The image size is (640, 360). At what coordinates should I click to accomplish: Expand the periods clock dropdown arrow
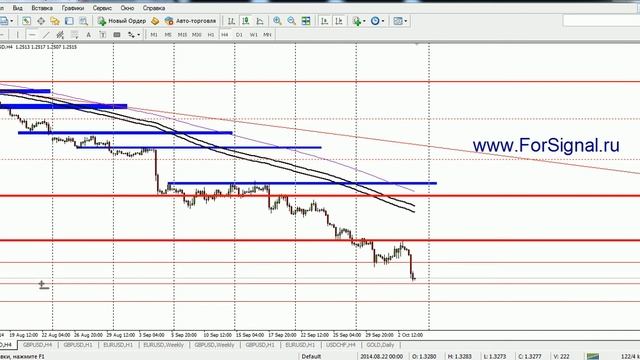point(383,21)
